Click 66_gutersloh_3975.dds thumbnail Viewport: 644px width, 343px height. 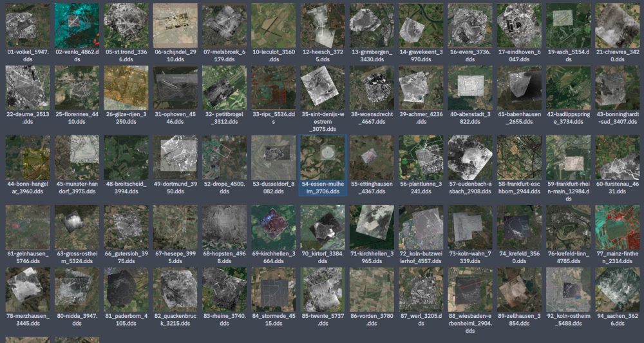point(126,228)
